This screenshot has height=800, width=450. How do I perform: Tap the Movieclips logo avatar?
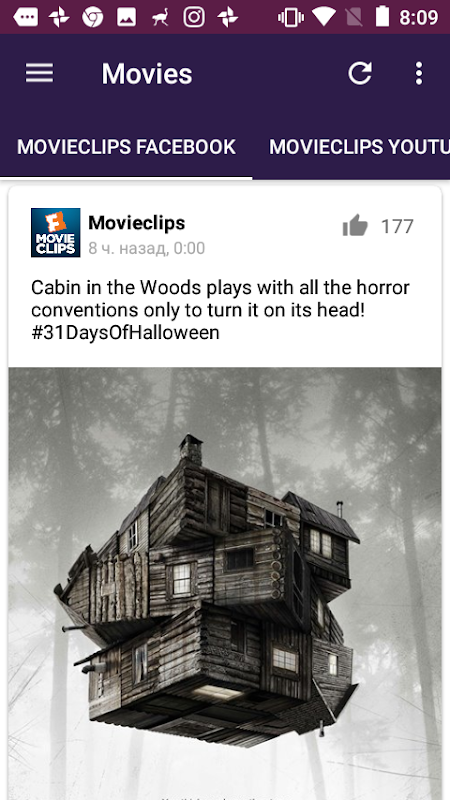[x=56, y=232]
